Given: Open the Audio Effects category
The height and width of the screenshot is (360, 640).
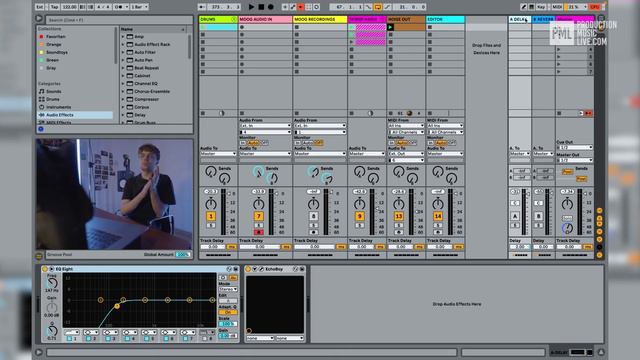Looking at the screenshot, I should tap(75, 115).
